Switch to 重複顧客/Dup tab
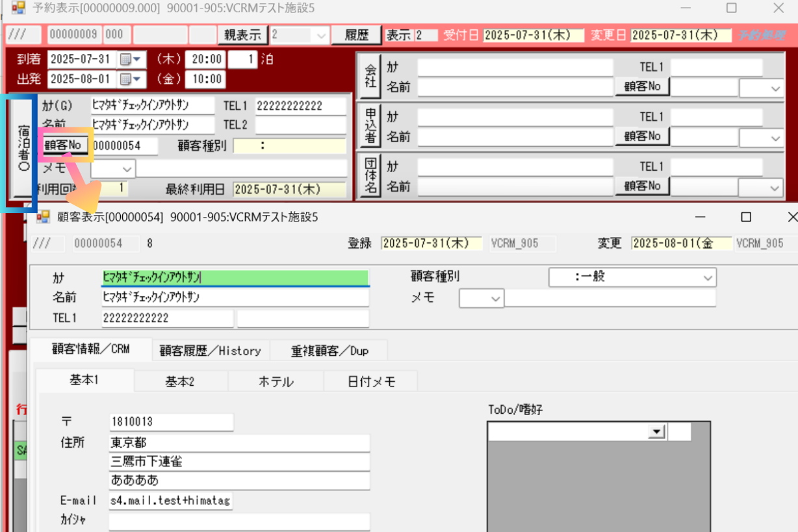The height and width of the screenshot is (532, 798). coord(329,351)
